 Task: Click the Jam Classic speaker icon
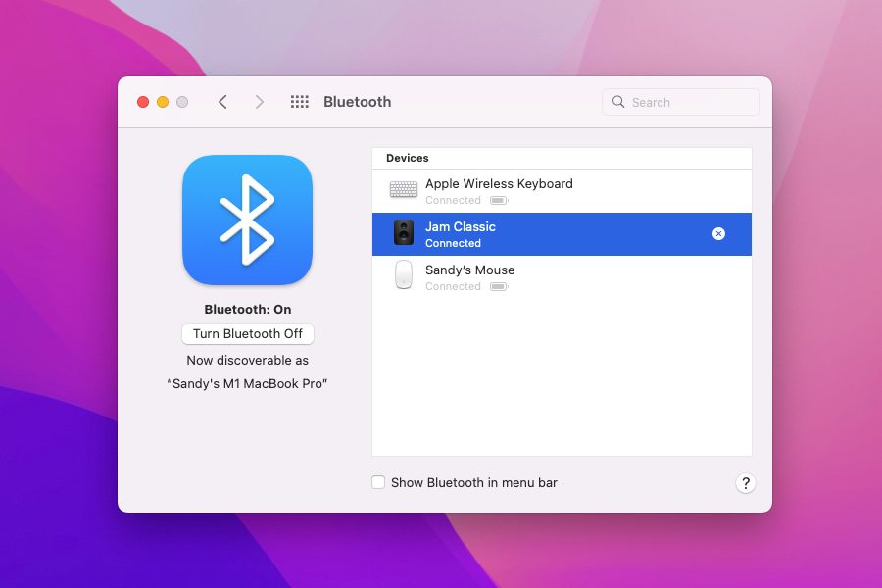404,232
